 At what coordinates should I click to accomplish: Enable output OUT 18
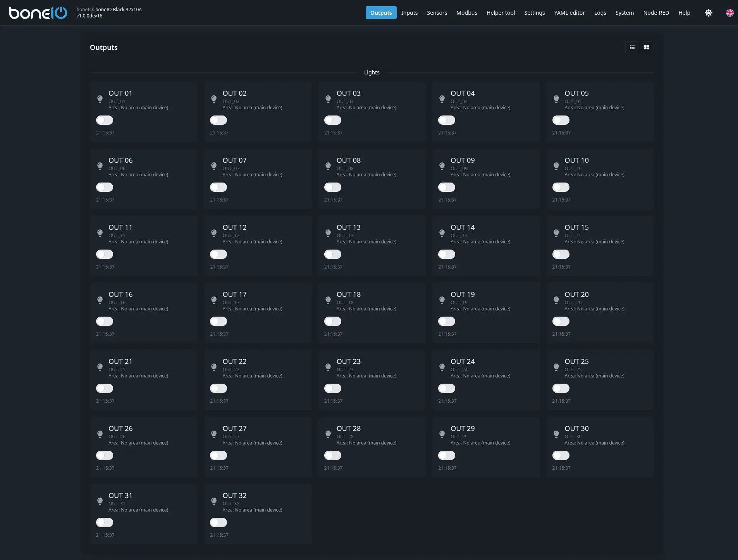[332, 321]
